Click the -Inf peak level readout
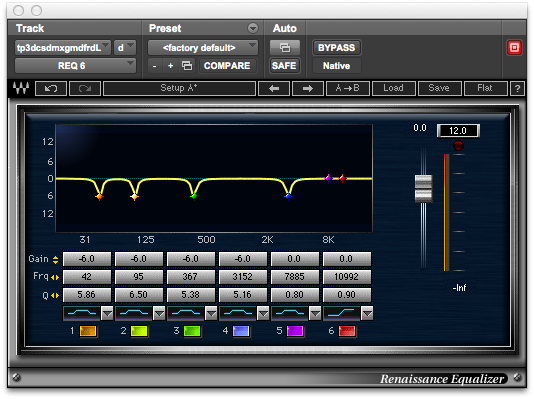This screenshot has height=399, width=534. click(x=459, y=288)
